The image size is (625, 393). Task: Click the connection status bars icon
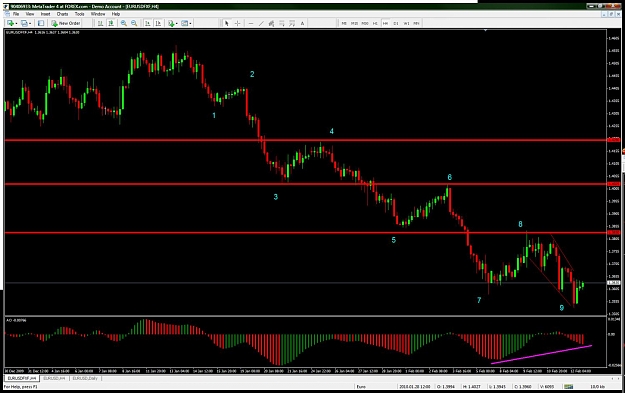click(568, 387)
